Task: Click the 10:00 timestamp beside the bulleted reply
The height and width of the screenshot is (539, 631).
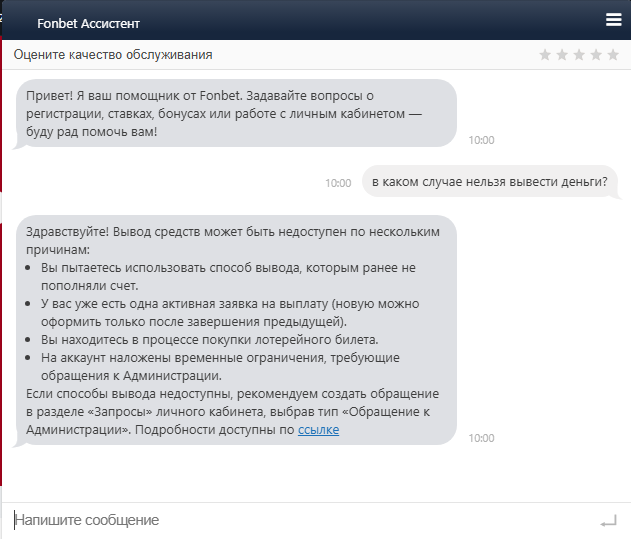Action: (x=481, y=438)
